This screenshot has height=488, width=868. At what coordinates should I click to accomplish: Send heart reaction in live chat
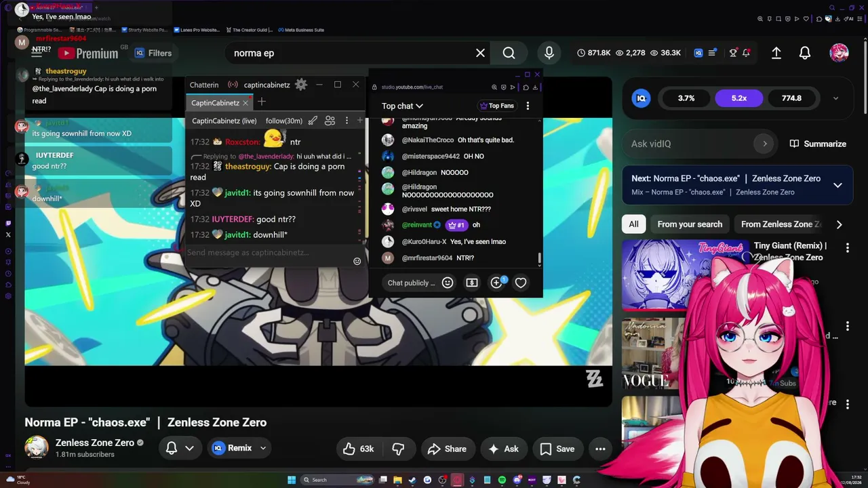[521, 283]
